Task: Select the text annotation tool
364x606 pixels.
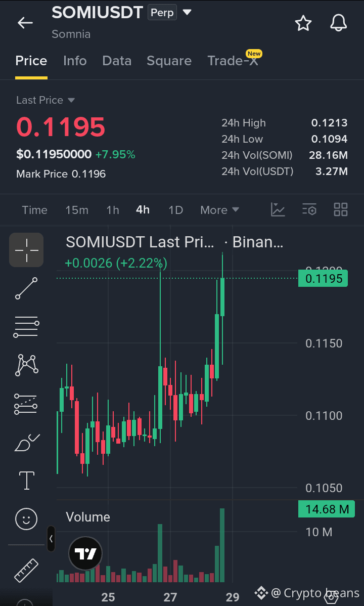Action: [27, 481]
